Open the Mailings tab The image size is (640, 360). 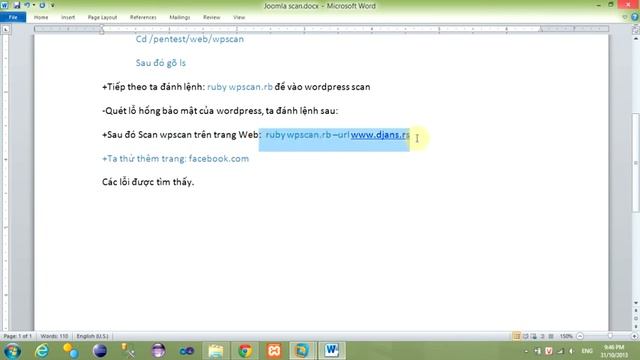pyautogui.click(x=180, y=17)
